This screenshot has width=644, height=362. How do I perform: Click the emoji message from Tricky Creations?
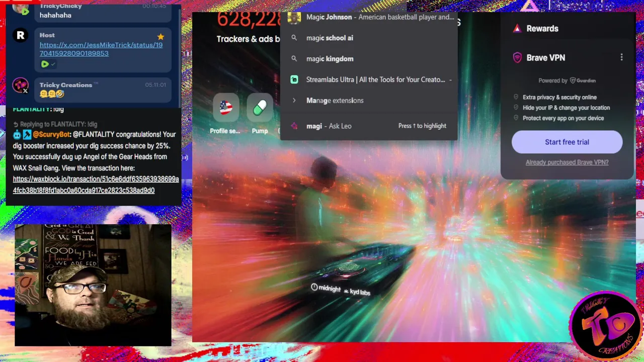point(52,94)
